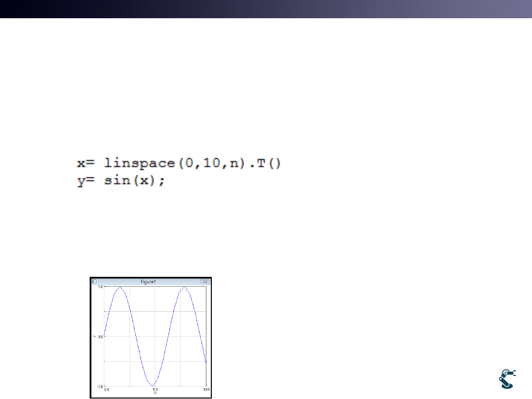Screen dimensions: 532x399
Task: Click the sine curve's end point at x=10
Action: [205, 363]
